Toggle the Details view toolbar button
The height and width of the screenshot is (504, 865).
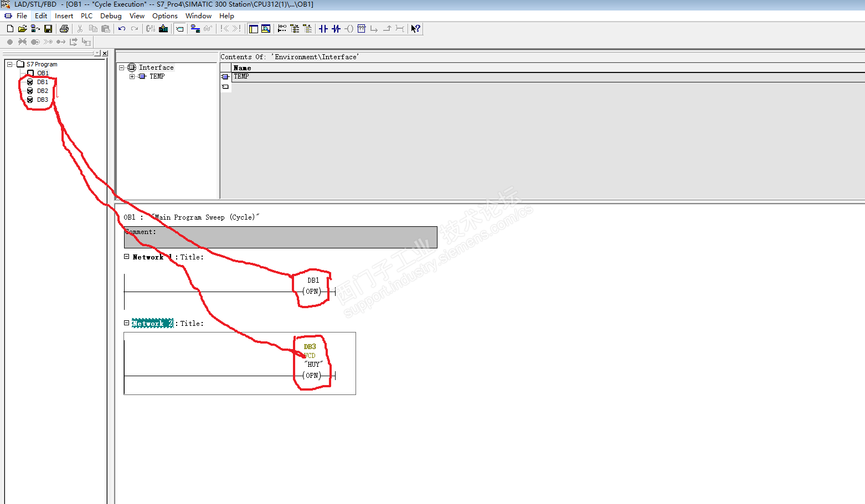(x=266, y=29)
